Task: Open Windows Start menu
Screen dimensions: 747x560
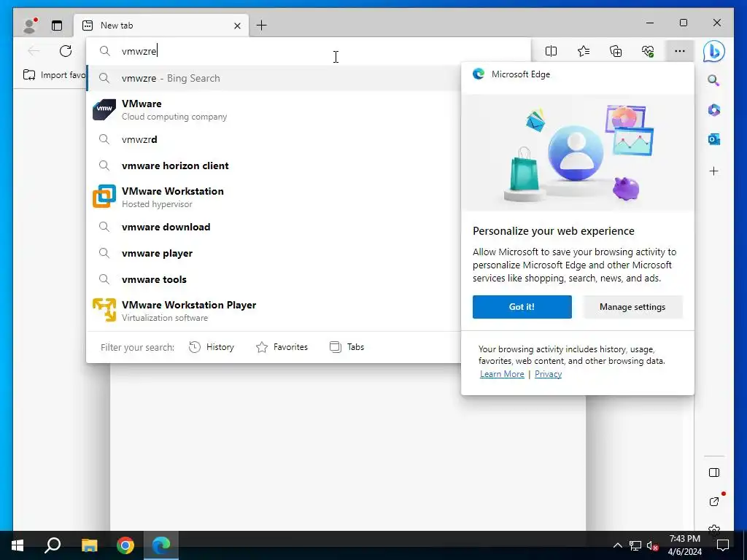Action: [18, 545]
